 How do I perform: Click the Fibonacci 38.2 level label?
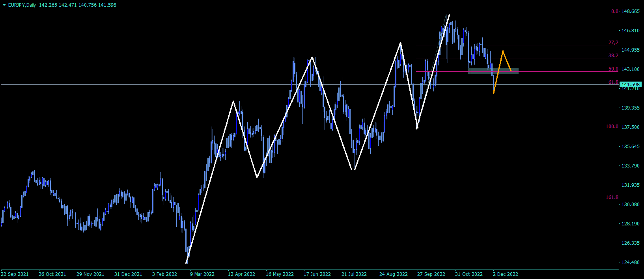(613, 56)
